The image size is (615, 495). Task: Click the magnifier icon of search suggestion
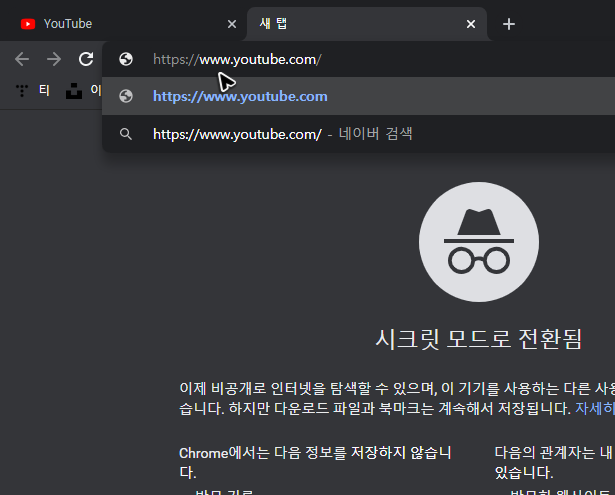tap(126, 134)
